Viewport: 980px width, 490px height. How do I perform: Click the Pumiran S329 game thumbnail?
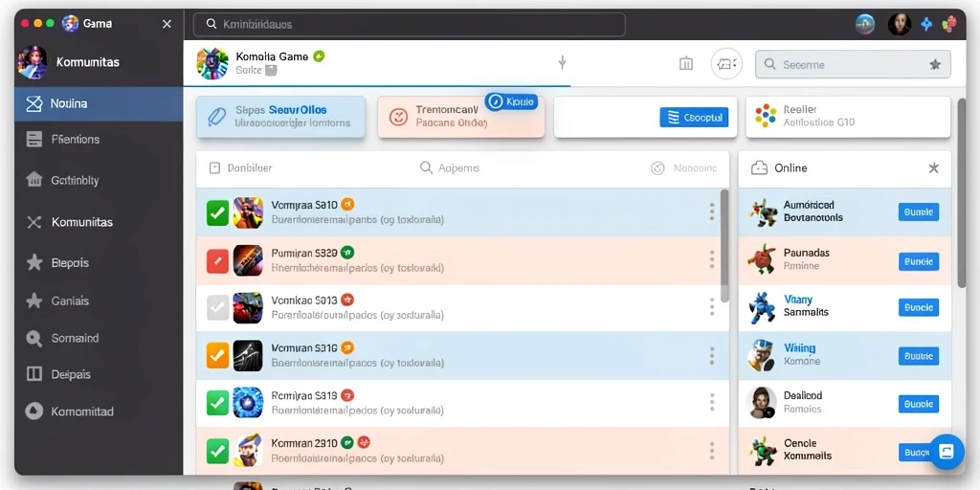[x=248, y=260]
